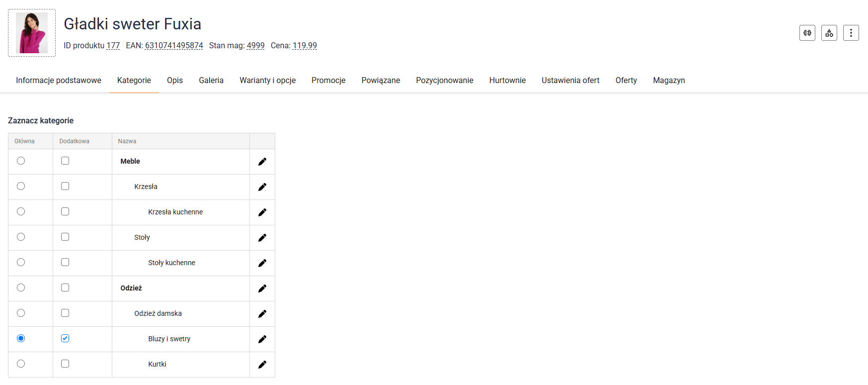
Task: Go to the Magazyn tab
Action: (x=669, y=80)
